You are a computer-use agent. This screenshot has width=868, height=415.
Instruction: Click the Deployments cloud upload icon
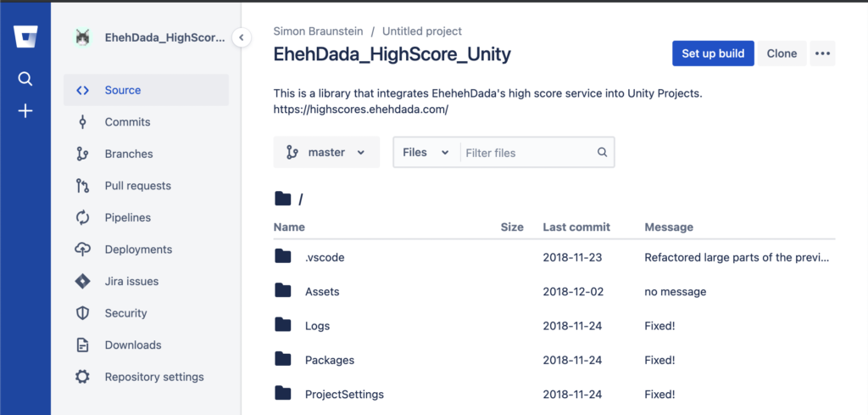tap(82, 250)
